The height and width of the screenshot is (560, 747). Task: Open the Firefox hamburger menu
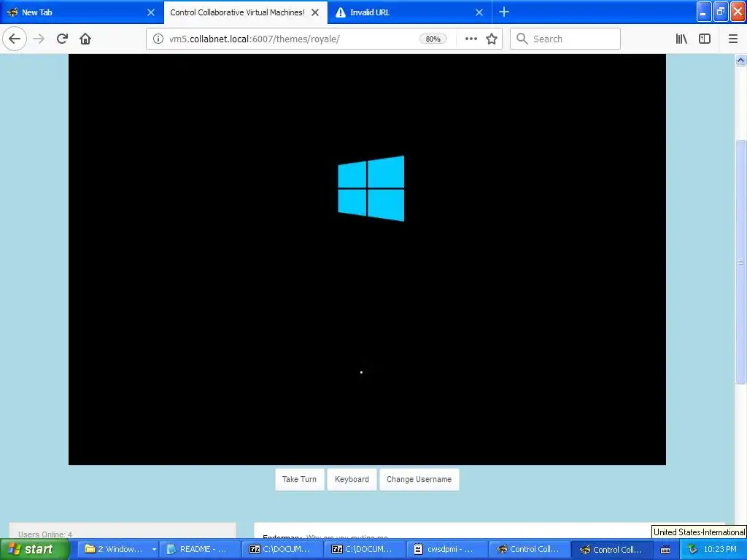[x=733, y=39]
